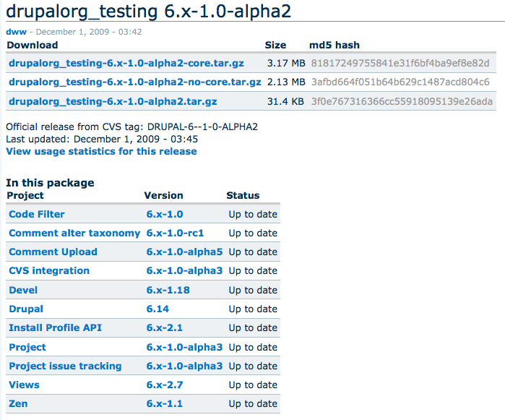The height and width of the screenshot is (420, 505).
Task: Open Code Filter version 6.x-1.0
Action: [165, 215]
